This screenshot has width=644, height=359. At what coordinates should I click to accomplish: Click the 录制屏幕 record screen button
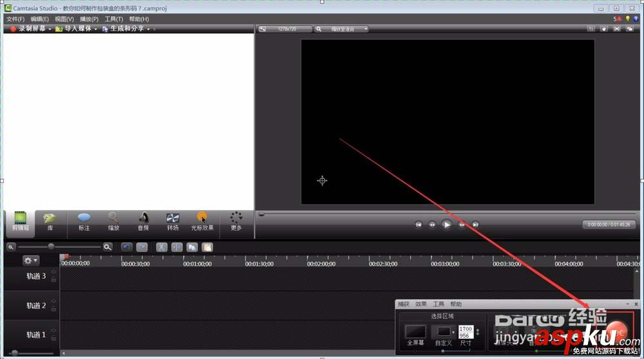pos(28,29)
